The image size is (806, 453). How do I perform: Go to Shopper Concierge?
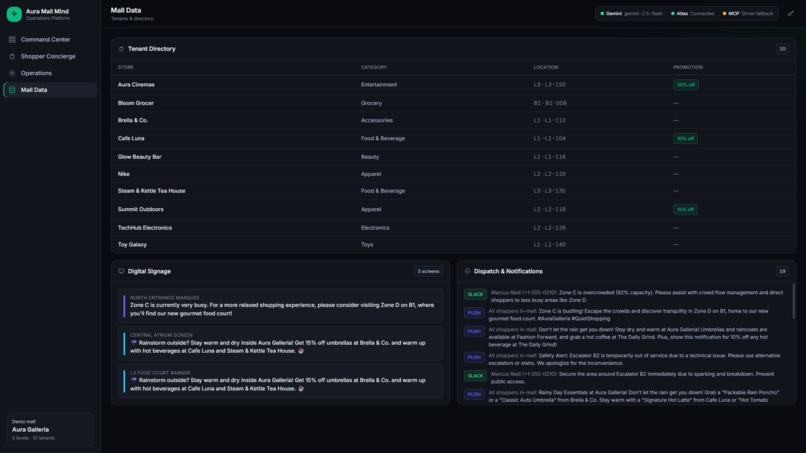tap(50, 57)
